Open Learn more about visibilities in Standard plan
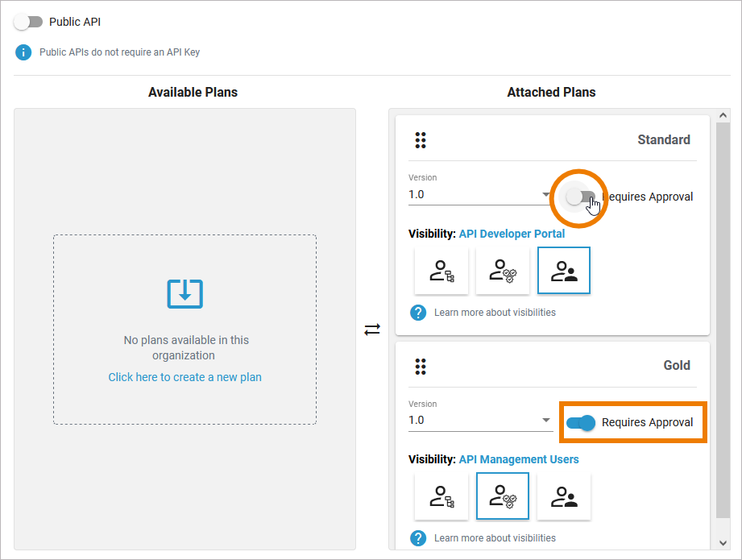Viewport: 742px width, 560px height. 495,313
